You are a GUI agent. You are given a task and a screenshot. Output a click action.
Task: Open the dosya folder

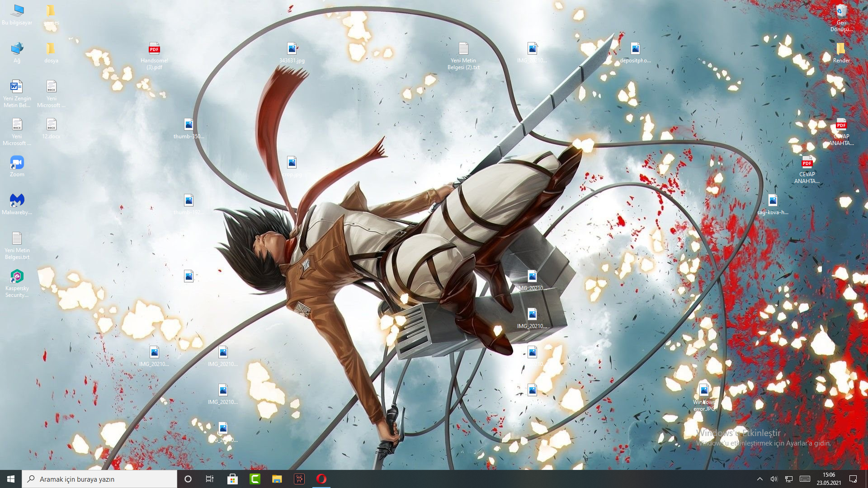point(51,48)
